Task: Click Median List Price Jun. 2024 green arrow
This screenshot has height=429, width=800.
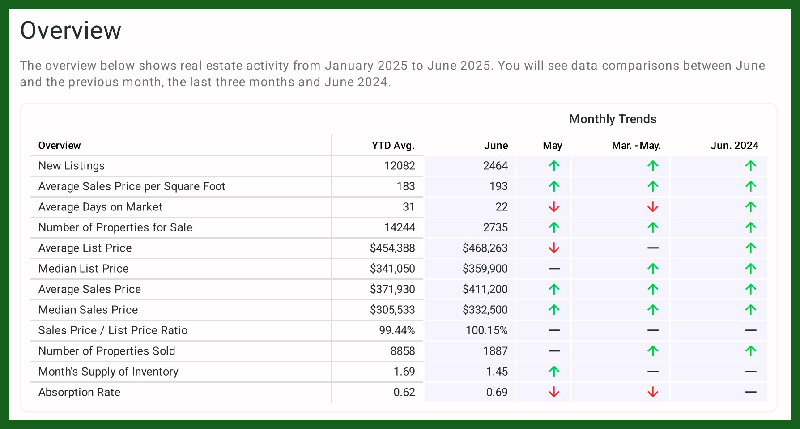Action: click(x=751, y=269)
